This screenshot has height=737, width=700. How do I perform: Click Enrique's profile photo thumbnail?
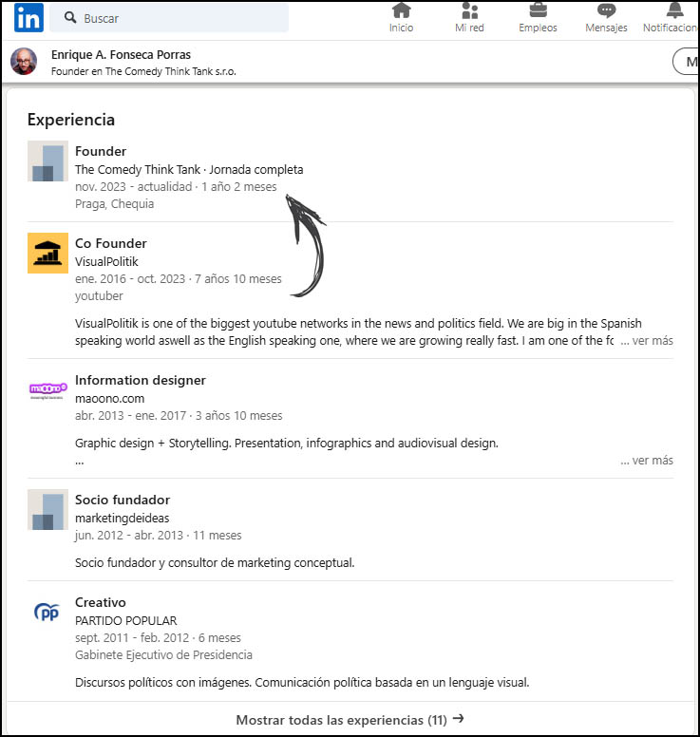tap(24, 62)
